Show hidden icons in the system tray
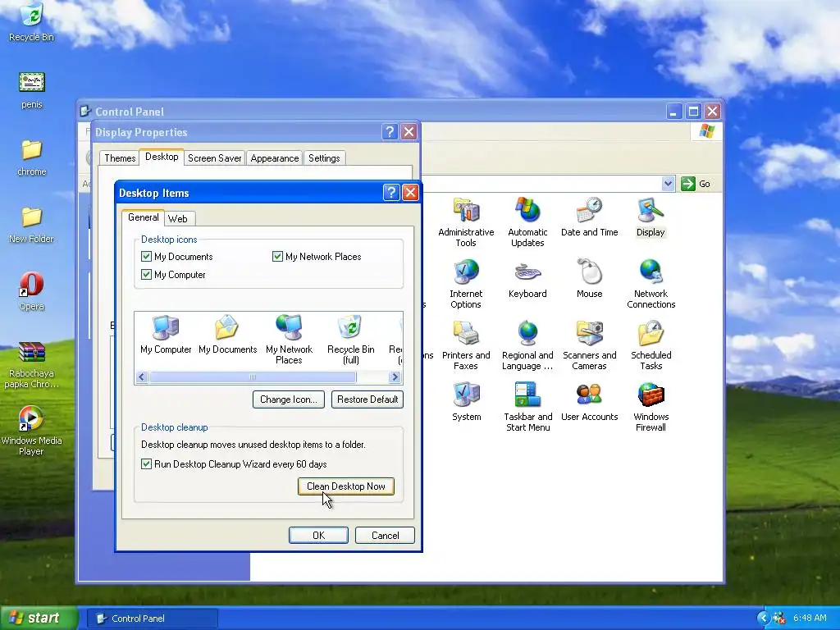Screen dimensions: 840x630 pos(763,619)
